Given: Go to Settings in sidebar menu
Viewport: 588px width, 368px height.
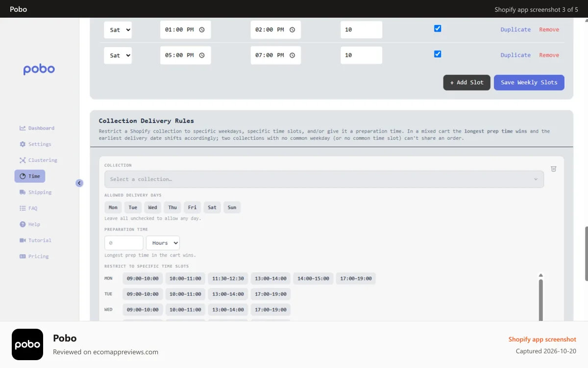Looking at the screenshot, I should pos(40,144).
